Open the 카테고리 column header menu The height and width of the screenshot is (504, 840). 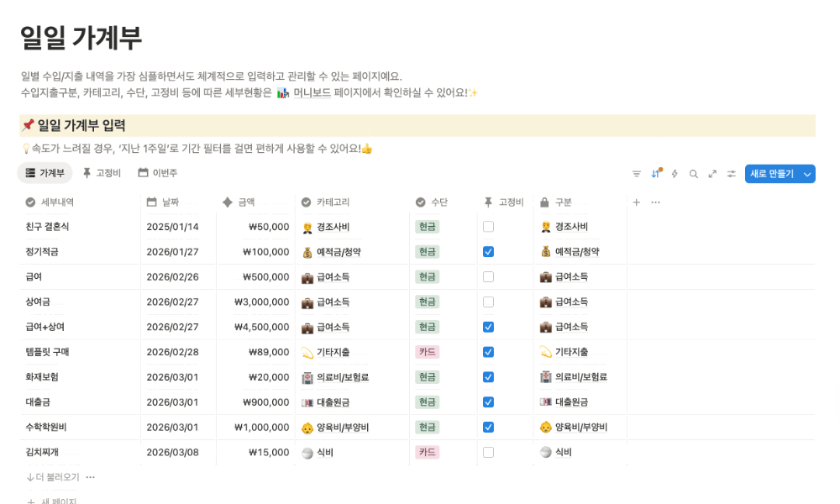click(x=333, y=202)
